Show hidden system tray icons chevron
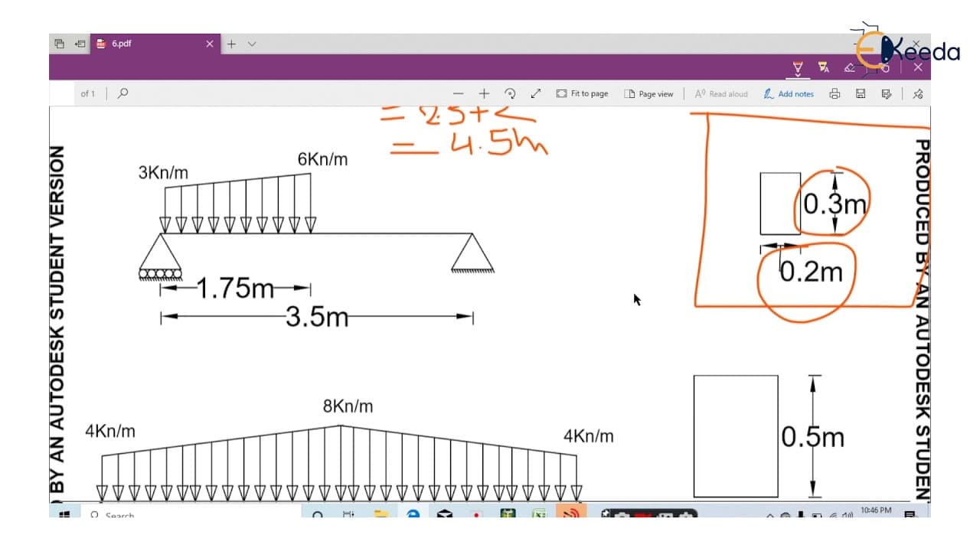The height and width of the screenshot is (551, 980). pyautogui.click(x=771, y=515)
